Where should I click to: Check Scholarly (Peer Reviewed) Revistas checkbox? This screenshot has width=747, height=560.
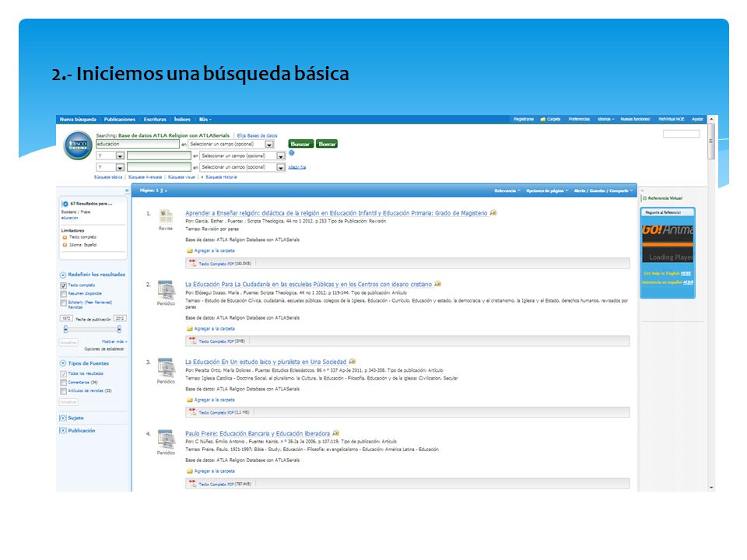click(63, 303)
